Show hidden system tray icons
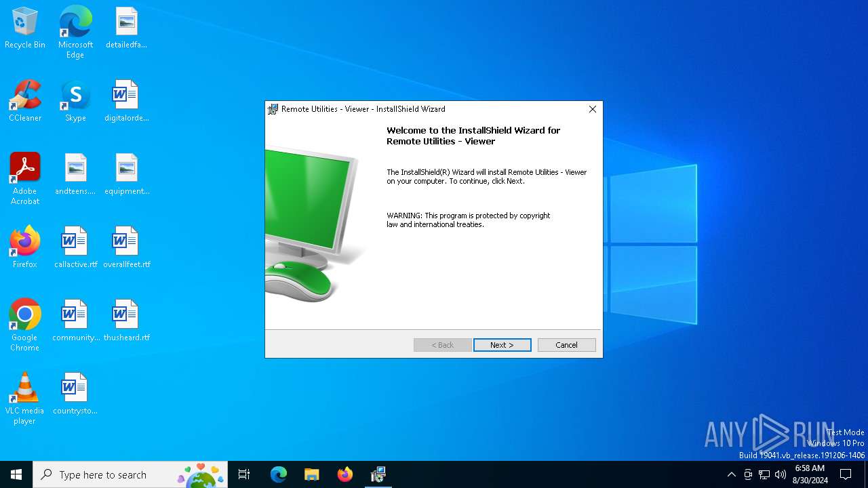868x488 pixels. [731, 474]
